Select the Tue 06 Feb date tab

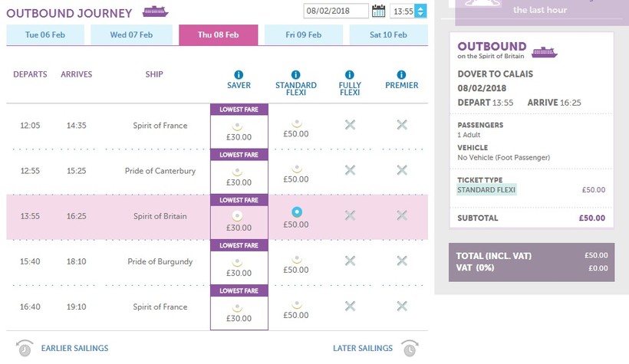click(x=45, y=34)
